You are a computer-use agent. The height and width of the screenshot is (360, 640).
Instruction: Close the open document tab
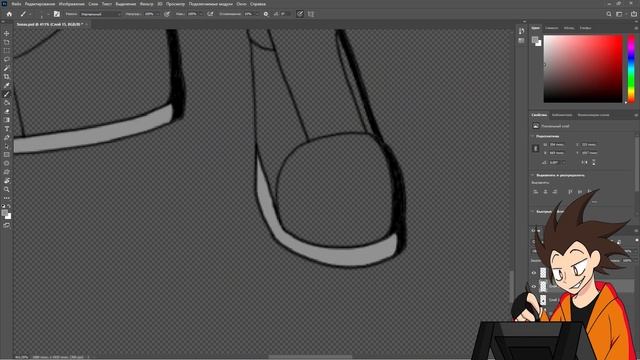click(x=87, y=24)
